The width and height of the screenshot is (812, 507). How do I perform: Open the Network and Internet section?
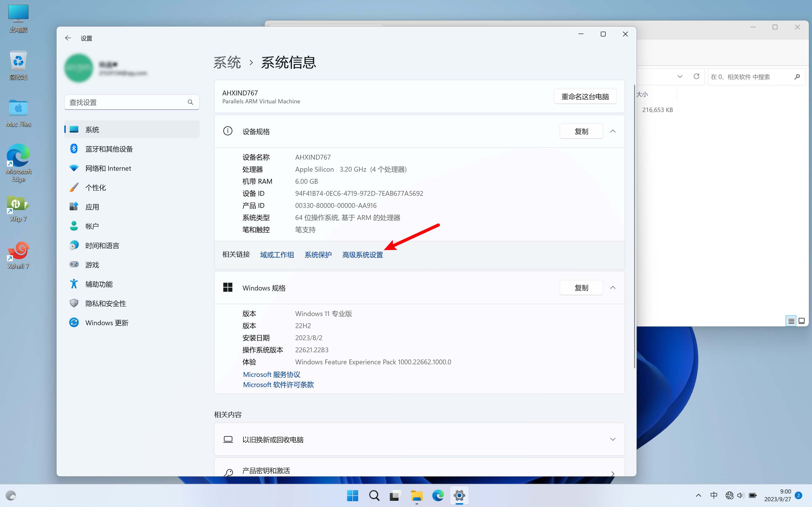(108, 168)
